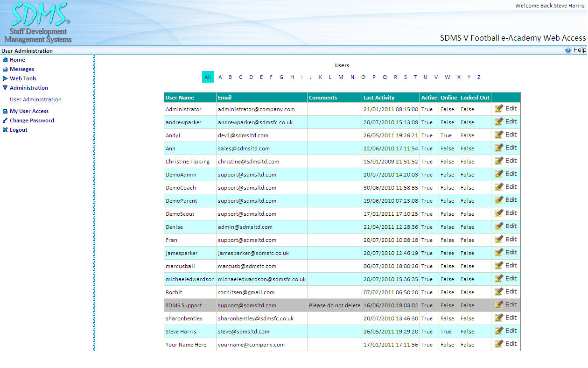The height and width of the screenshot is (368, 588).
Task: Click last activity 26/05/2011 19:26:21
Action: coord(391,135)
